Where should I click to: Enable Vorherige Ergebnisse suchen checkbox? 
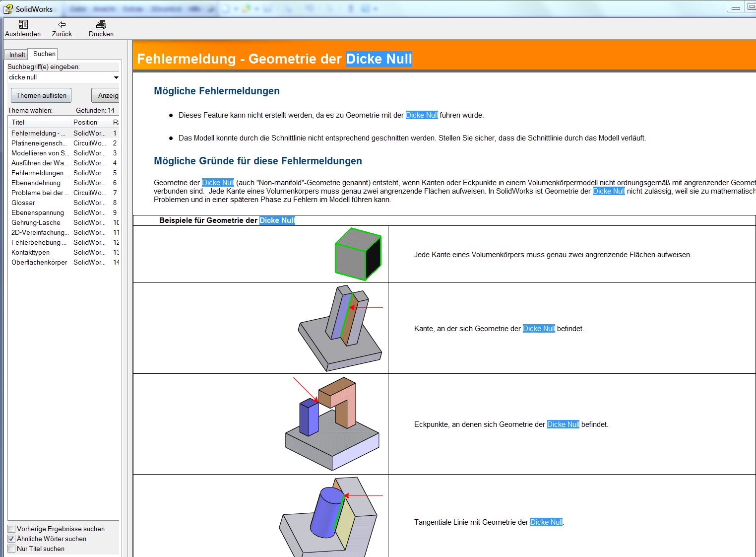[x=11, y=529]
